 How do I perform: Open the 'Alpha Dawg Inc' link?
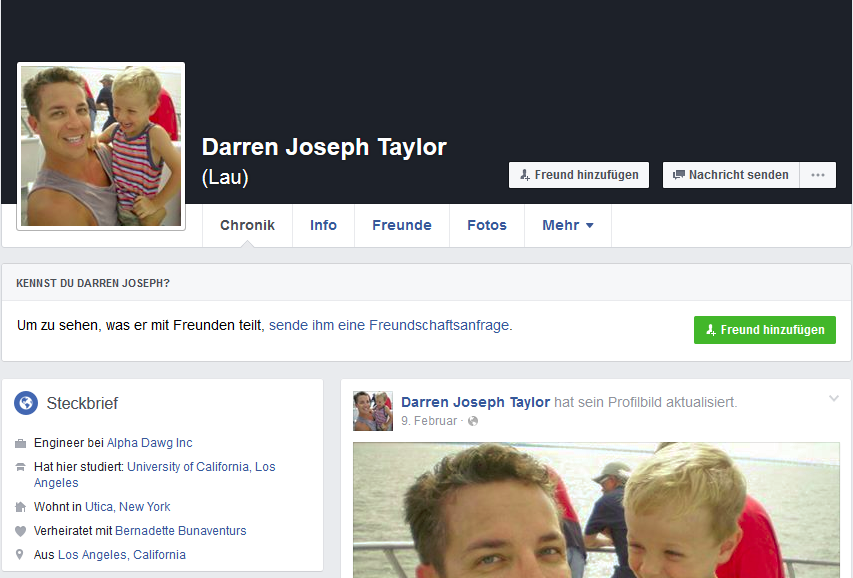[x=150, y=443]
